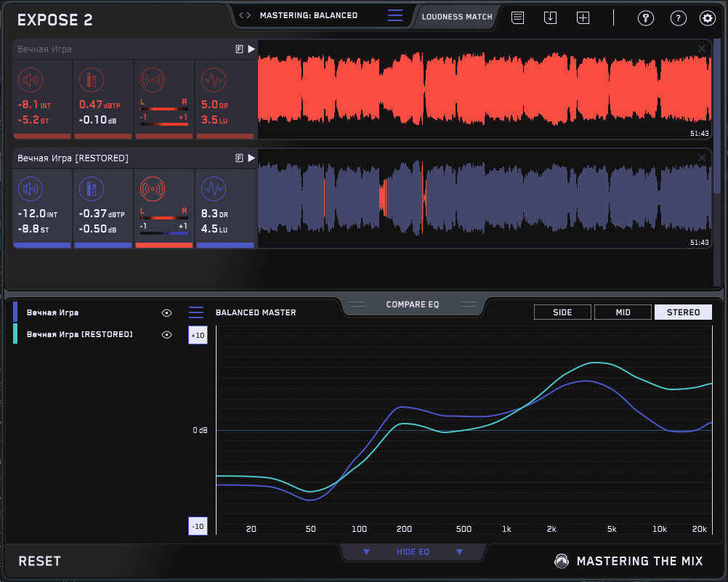Screen dimensions: 728x582
Task: Open the preset list menu icon beside MASTERING: BALANCED
Action: (x=395, y=15)
